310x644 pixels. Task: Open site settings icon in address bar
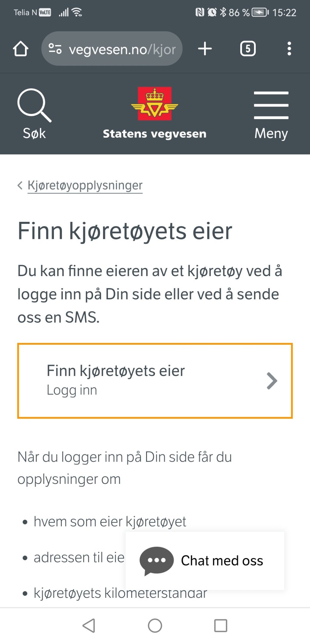(55, 49)
